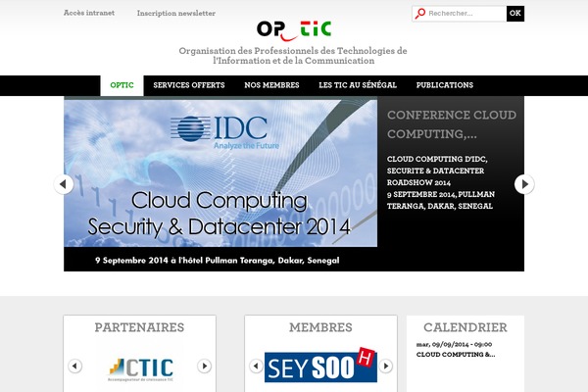The width and height of the screenshot is (588, 392).
Task: Open the Nos Membres menu
Action: tap(271, 85)
